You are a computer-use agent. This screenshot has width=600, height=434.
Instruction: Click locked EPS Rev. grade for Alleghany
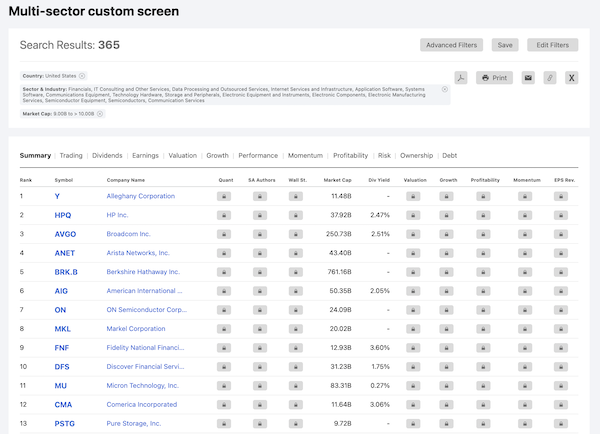click(561, 196)
